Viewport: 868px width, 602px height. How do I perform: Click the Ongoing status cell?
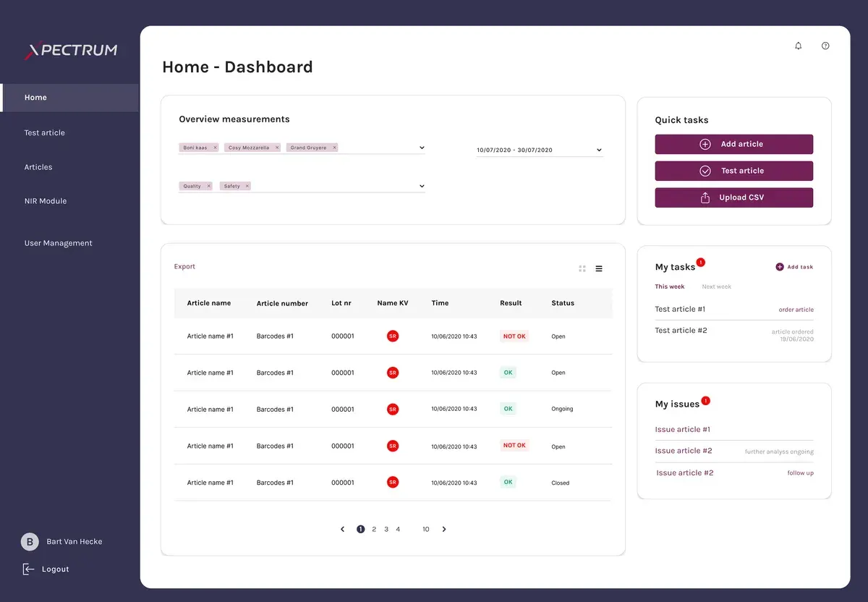(562, 409)
